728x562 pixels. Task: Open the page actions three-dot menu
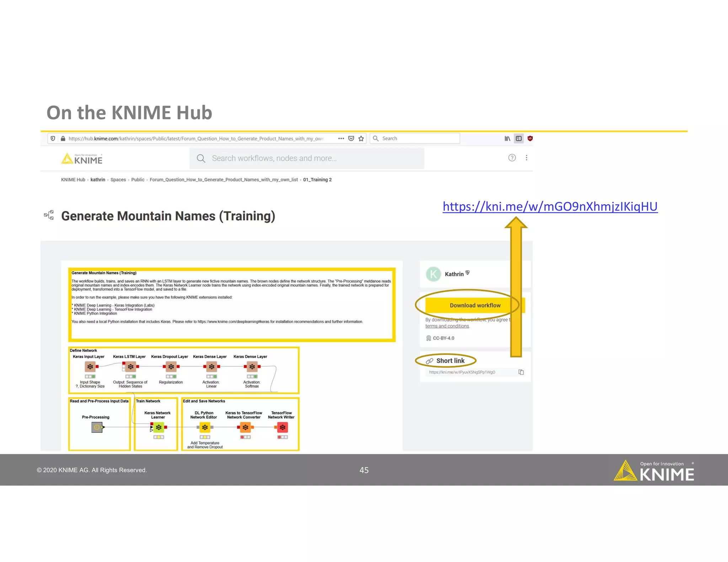tap(341, 139)
